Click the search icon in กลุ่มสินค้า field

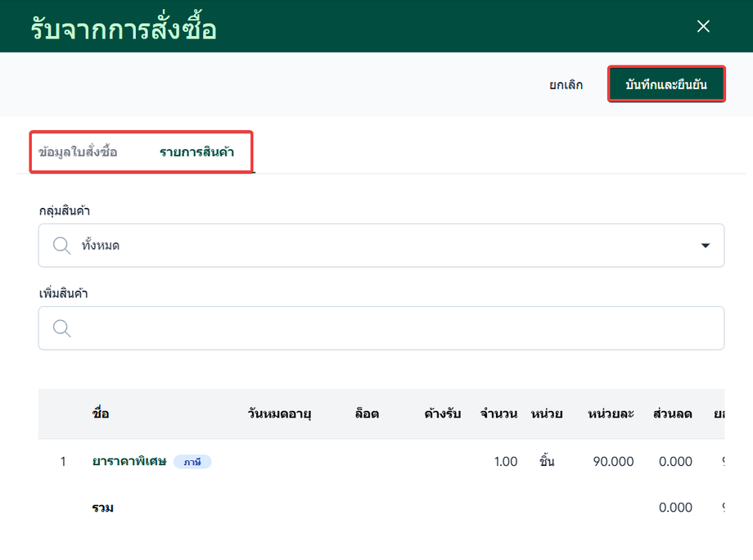[62, 246]
